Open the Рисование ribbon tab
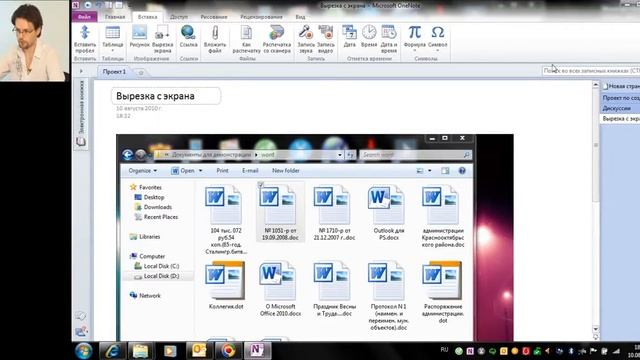 [x=214, y=17]
